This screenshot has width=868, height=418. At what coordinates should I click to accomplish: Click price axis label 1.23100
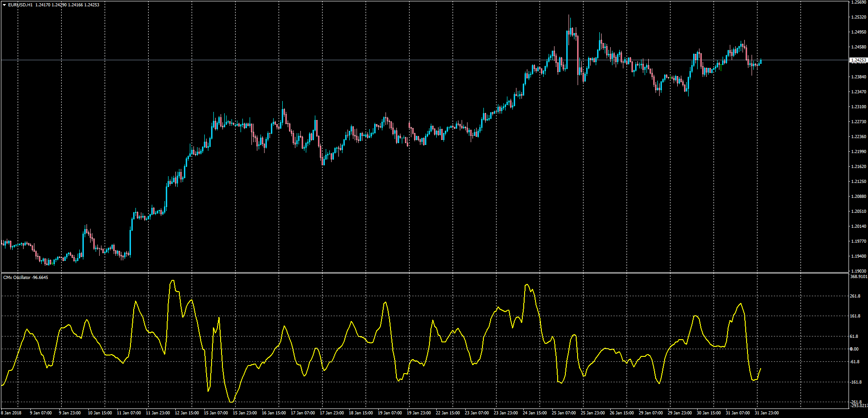[858, 107]
